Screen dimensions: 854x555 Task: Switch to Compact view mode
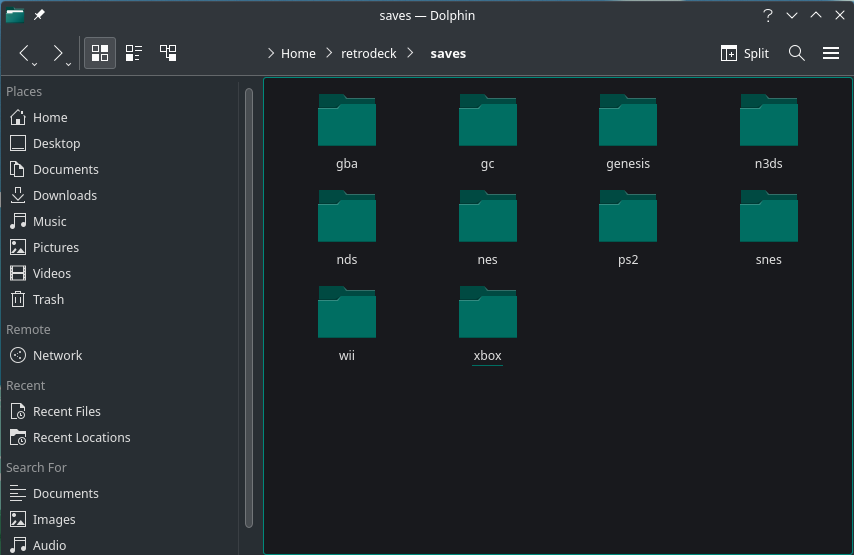(134, 53)
